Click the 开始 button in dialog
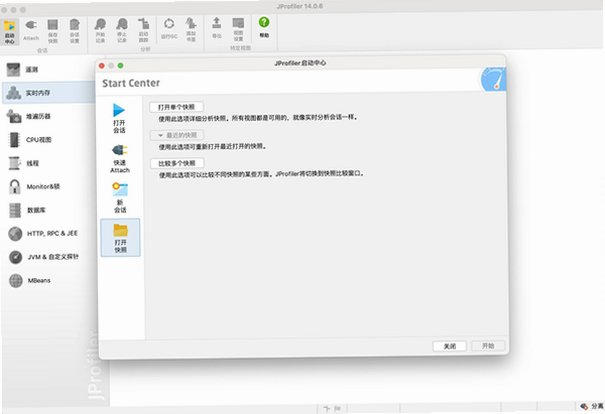This screenshot has width=605, height=414. (488, 346)
